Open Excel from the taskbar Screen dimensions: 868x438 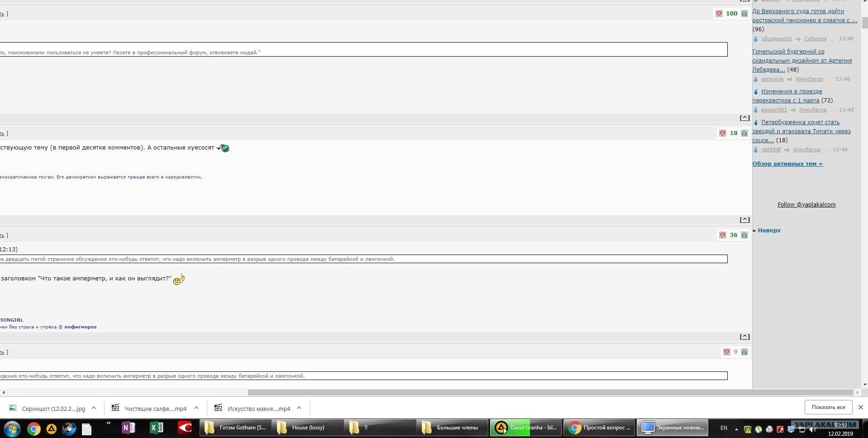click(156, 428)
